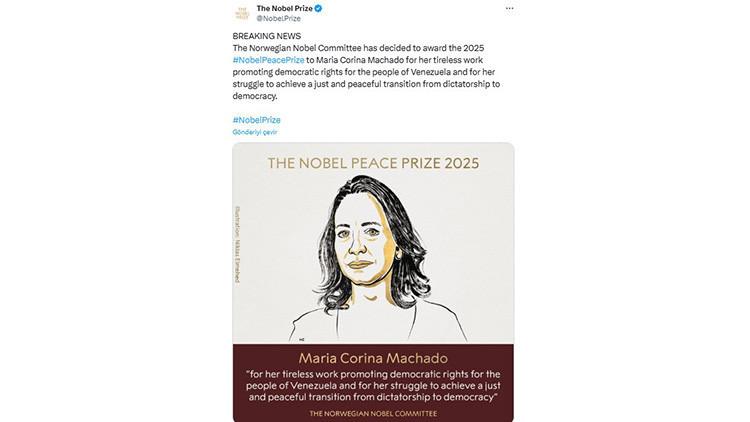Open the portrait illustration of Machado
Viewport: 750px width, 422px height.
click(372, 250)
